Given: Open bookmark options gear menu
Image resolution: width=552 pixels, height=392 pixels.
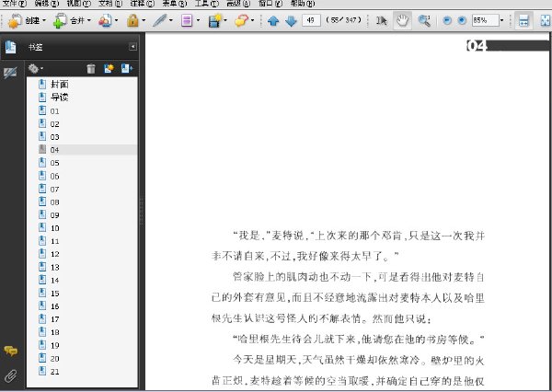Looking at the screenshot, I should (36, 68).
